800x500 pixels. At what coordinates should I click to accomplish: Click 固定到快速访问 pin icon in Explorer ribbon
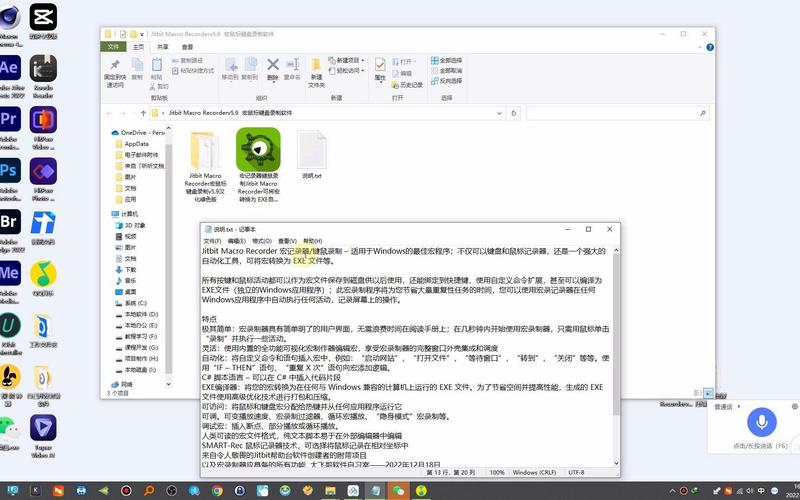(115, 65)
